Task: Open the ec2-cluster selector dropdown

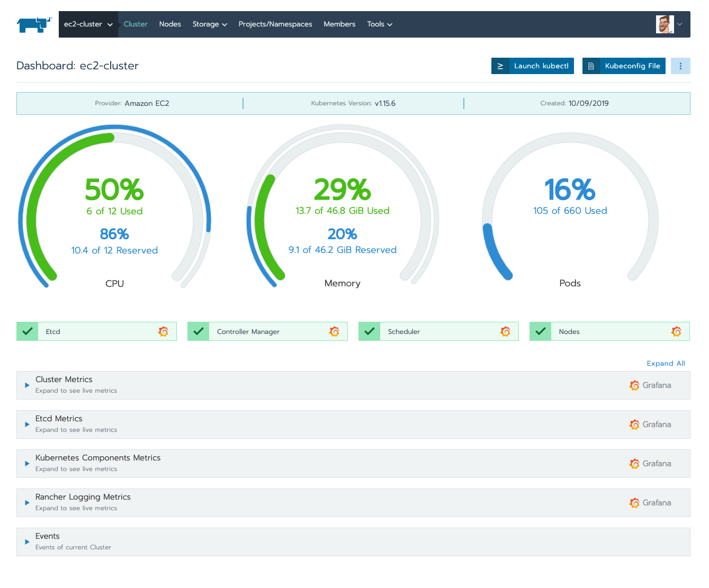Action: tap(88, 24)
